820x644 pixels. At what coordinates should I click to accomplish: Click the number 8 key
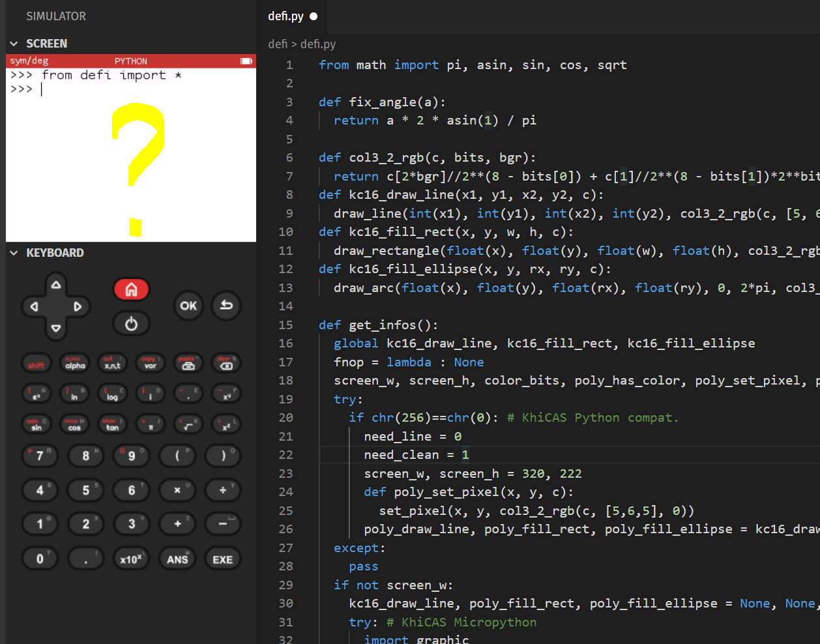[x=86, y=455]
